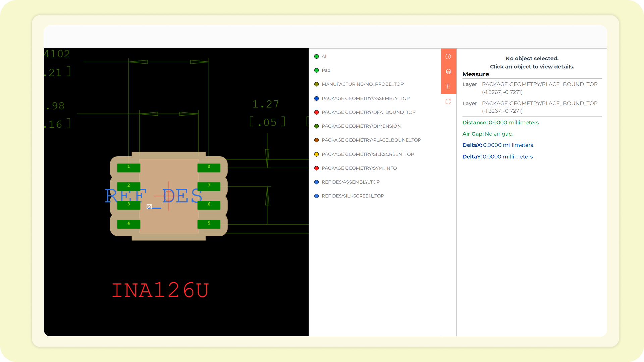Toggle the PACKAGE GEOMETRY/SYM_INFO layer
644x362 pixels.
point(356,168)
